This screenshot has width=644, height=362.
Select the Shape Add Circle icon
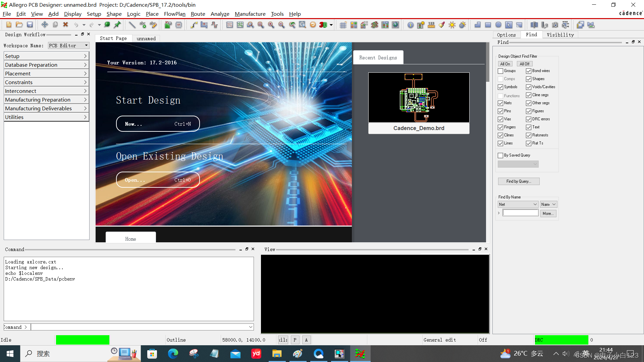(x=498, y=24)
